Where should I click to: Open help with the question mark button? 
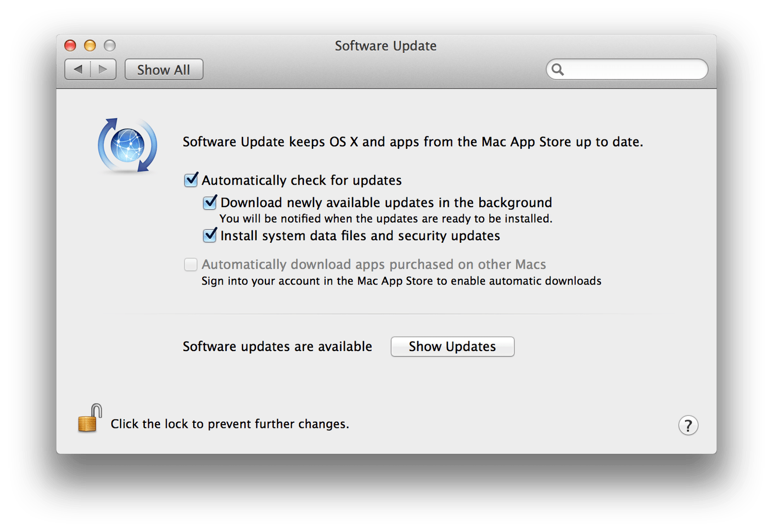[688, 425]
